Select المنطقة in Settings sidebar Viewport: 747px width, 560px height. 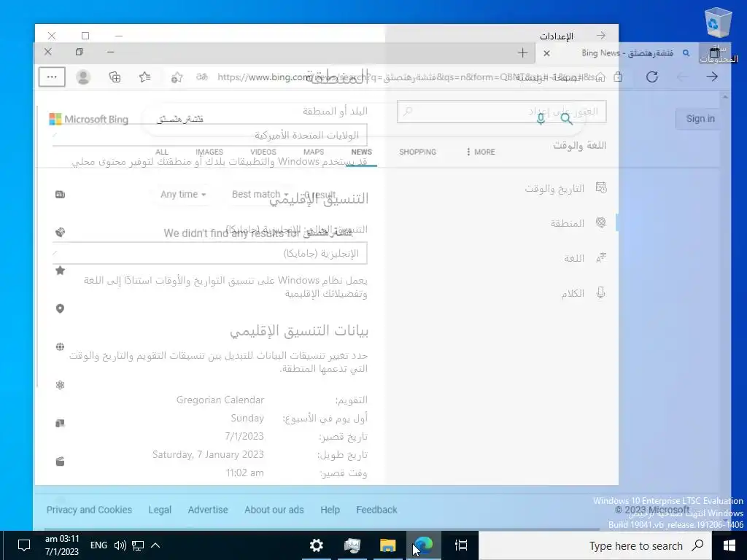click(578, 223)
